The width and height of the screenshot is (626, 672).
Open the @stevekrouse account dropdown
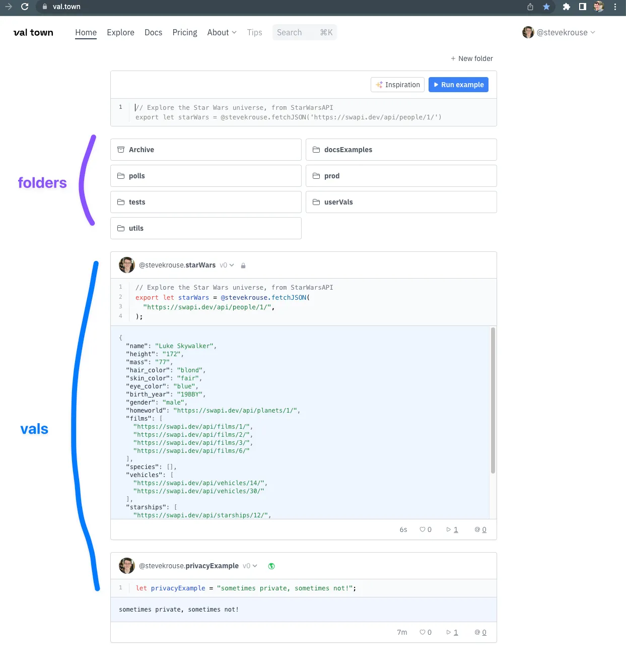[559, 32]
